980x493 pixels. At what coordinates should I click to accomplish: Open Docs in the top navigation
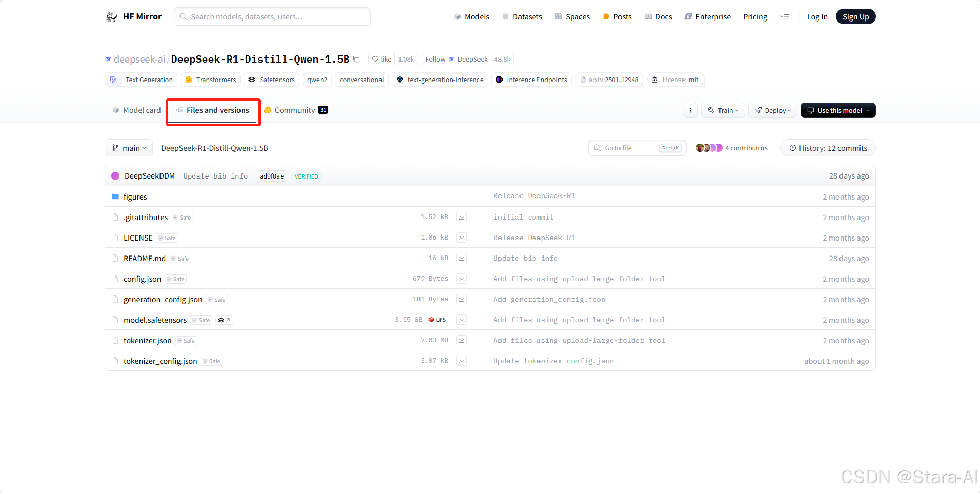(x=658, y=17)
